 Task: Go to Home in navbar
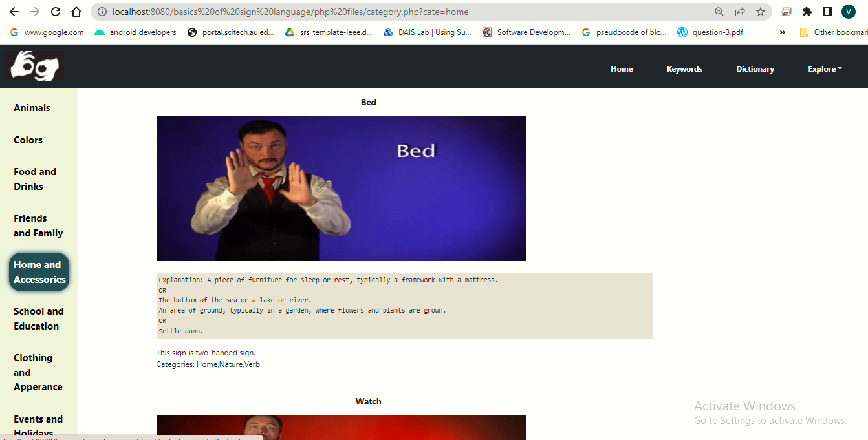point(622,69)
